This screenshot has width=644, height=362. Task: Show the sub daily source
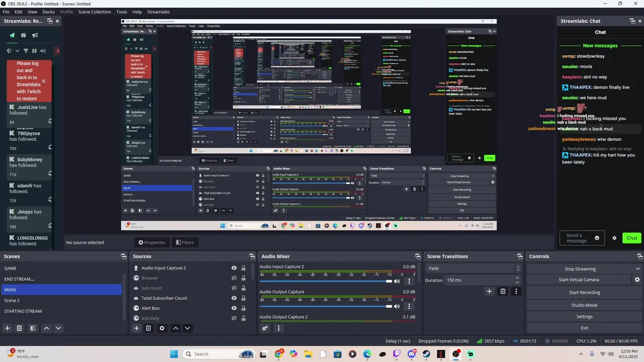coord(234,318)
